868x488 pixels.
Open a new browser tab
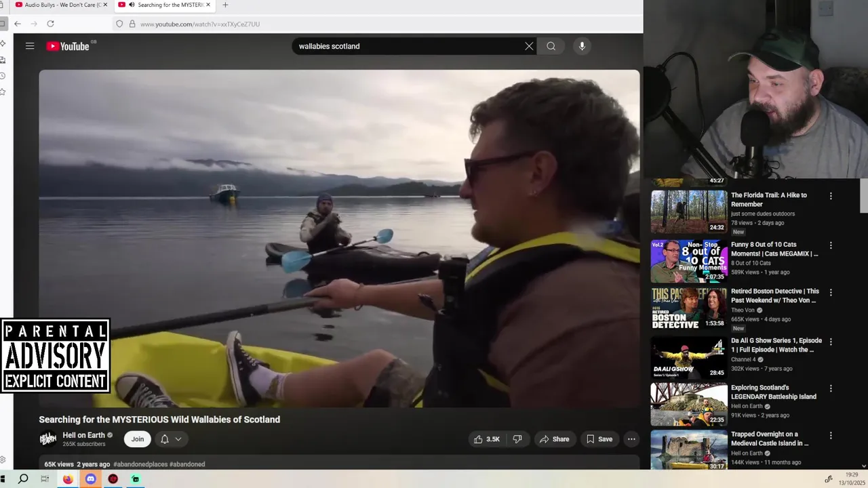tap(225, 5)
